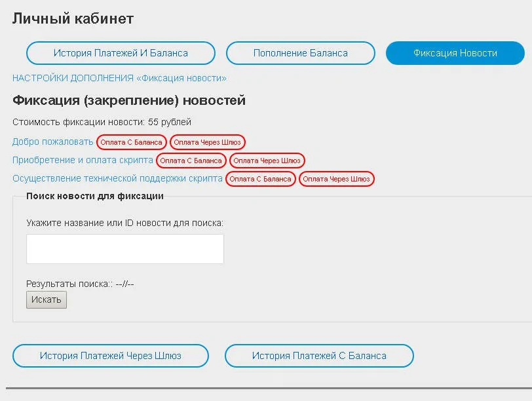Click the Укажите название или ID новости label
Screen dimensions: 532x401
point(125,223)
